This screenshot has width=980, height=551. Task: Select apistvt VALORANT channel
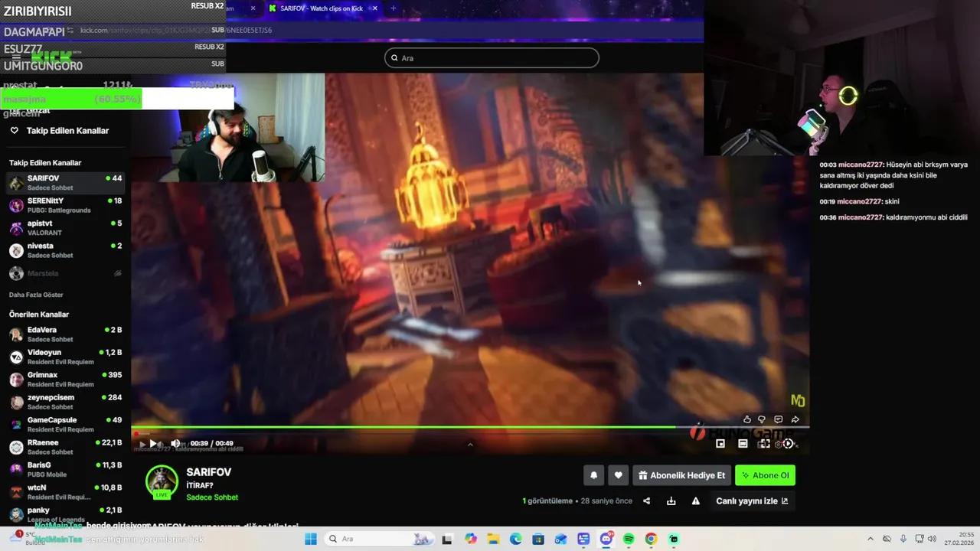coord(65,228)
